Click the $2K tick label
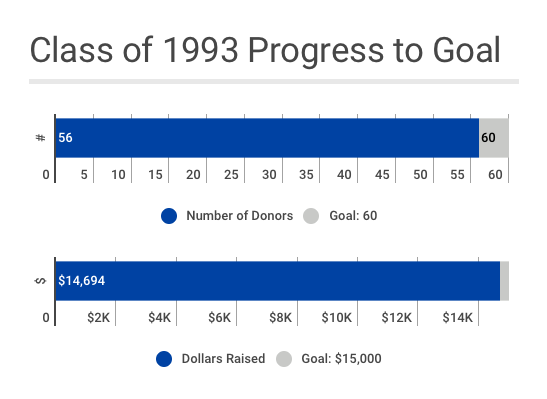The image size is (547, 399). coord(98,318)
